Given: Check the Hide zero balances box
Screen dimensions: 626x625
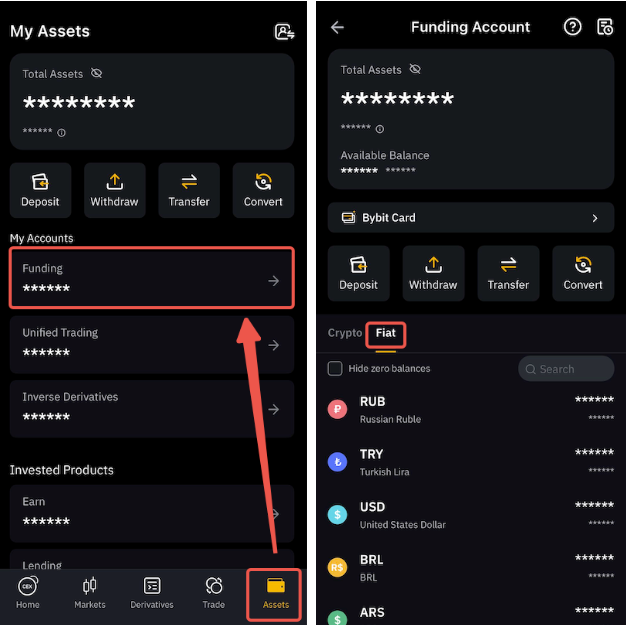Looking at the screenshot, I should pos(335,368).
